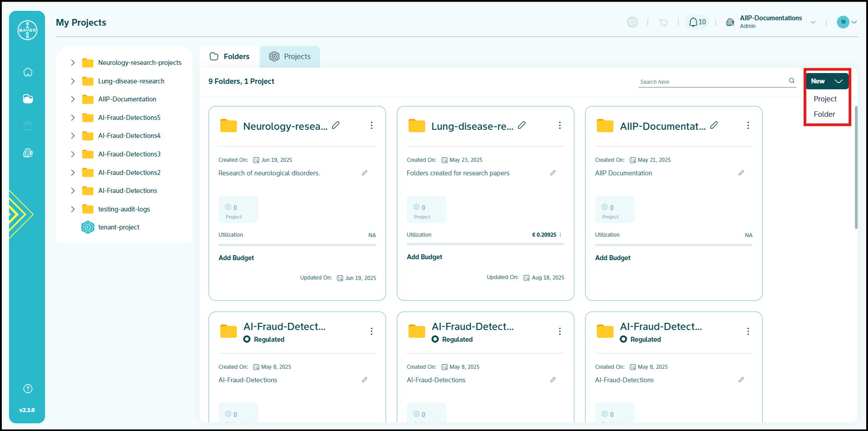Select tenant-project in the tree
This screenshot has height=431, width=868.
[119, 227]
